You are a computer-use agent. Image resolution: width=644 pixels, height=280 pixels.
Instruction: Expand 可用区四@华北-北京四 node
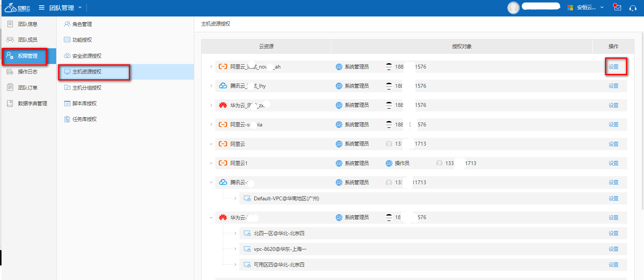pyautogui.click(x=235, y=265)
